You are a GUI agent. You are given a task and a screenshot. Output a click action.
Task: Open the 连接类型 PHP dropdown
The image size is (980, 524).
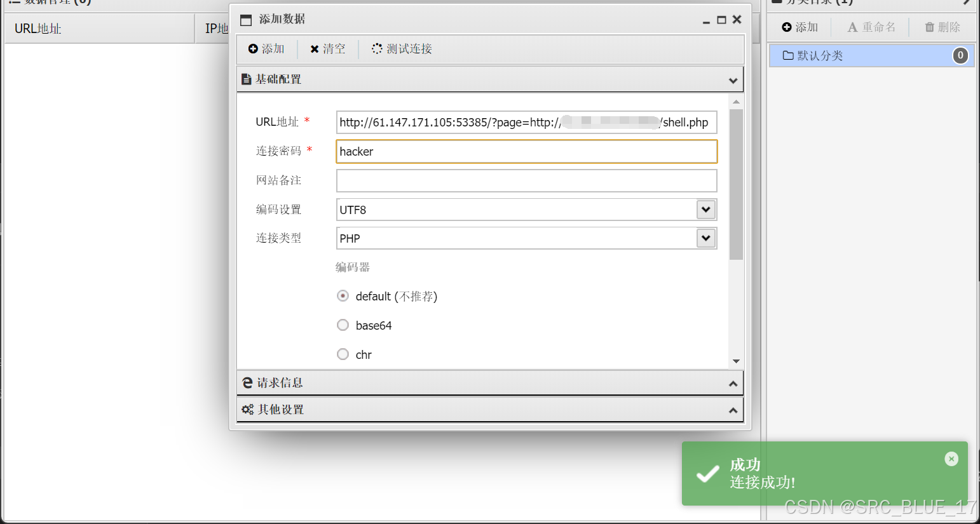pos(705,238)
